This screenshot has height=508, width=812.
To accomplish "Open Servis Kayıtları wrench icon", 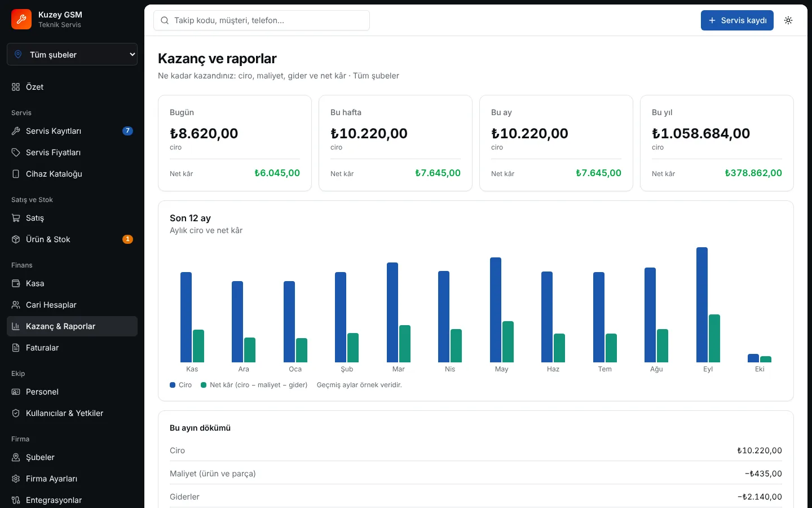I will (16, 131).
